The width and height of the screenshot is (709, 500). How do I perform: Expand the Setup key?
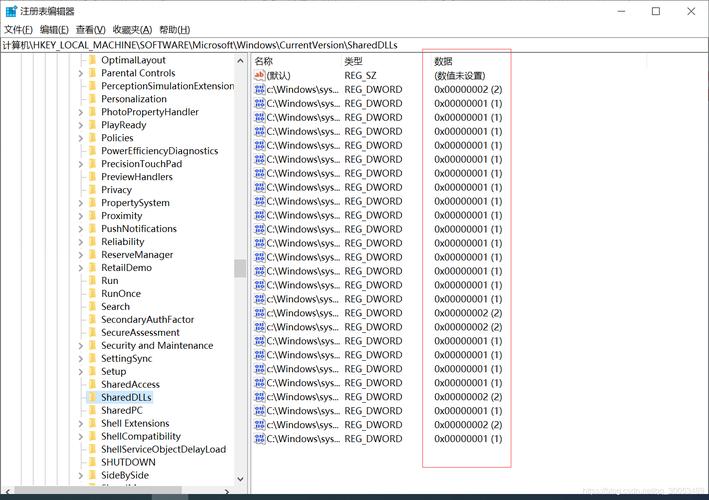coord(80,372)
